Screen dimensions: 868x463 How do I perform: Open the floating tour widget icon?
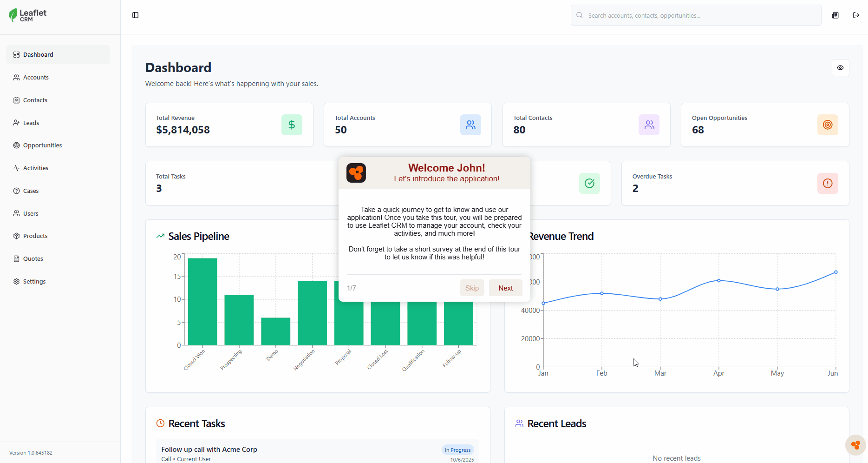click(855, 445)
